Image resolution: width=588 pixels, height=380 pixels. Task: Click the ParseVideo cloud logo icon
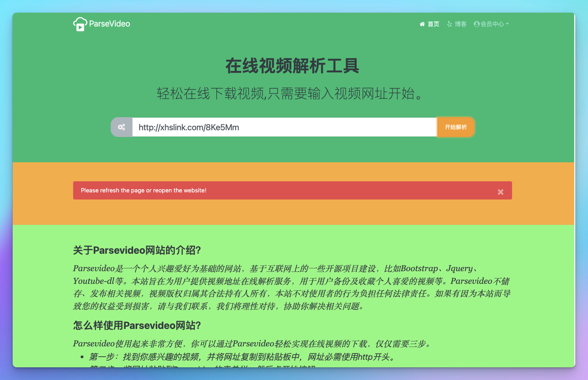coord(80,24)
